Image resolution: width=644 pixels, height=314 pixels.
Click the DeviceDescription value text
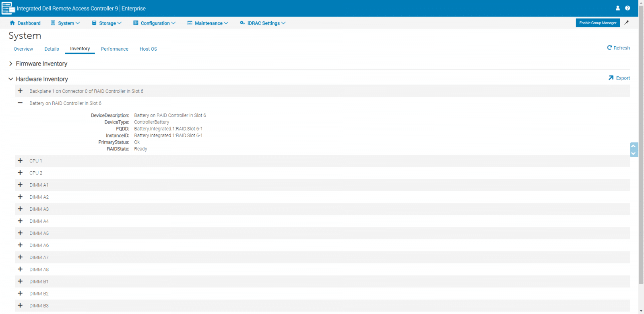[170, 115]
